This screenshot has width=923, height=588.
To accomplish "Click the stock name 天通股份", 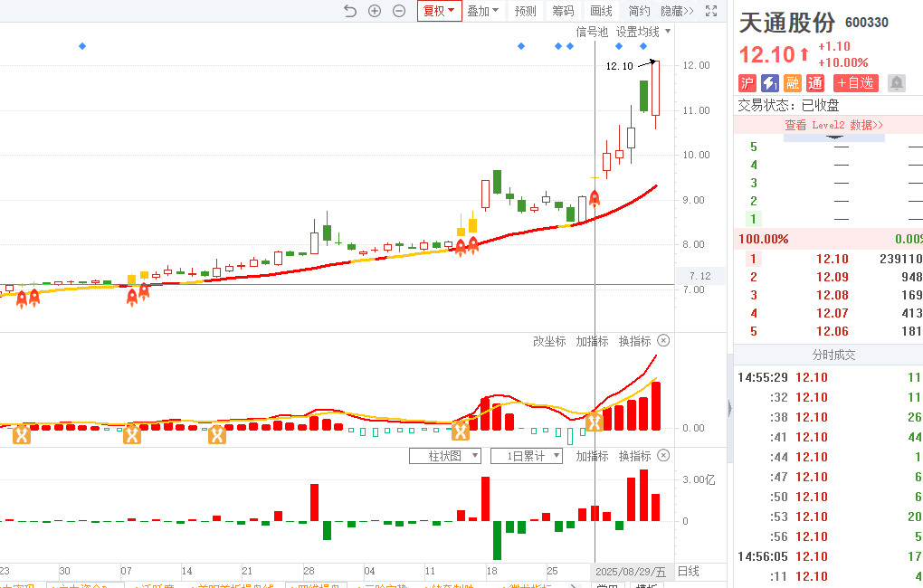I will click(x=787, y=23).
